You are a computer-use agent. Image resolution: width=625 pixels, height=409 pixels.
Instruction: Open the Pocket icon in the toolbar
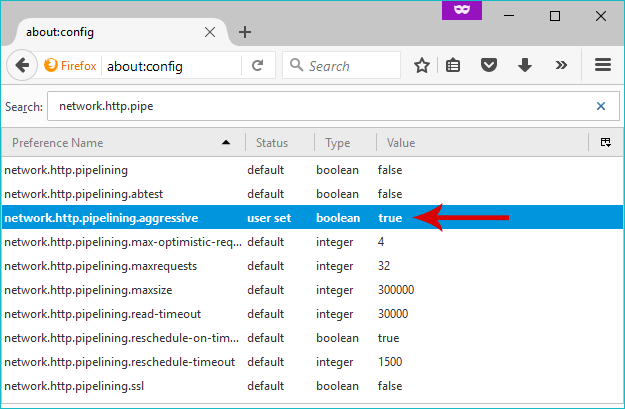click(489, 65)
